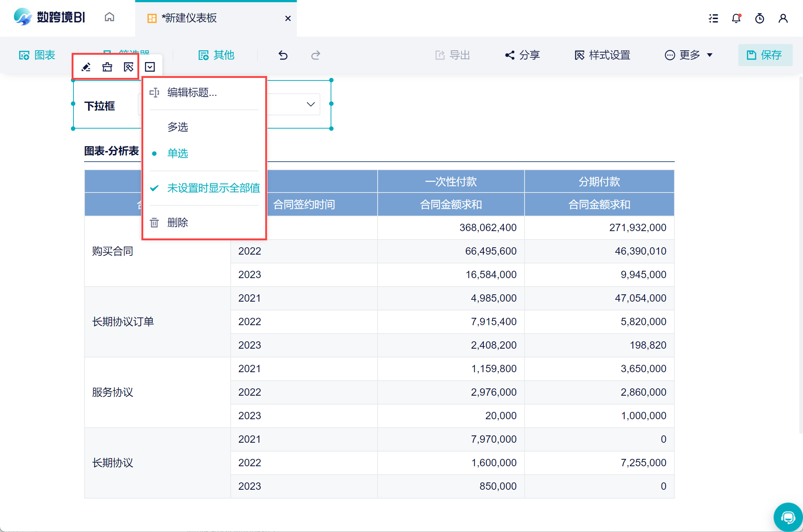Close the 新建仪表板 tab

[288, 18]
